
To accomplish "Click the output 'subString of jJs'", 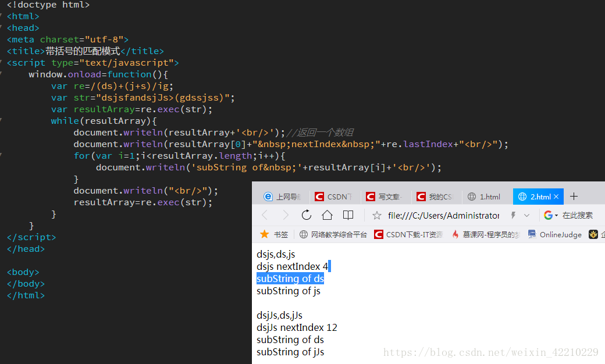I will click(x=290, y=352).
